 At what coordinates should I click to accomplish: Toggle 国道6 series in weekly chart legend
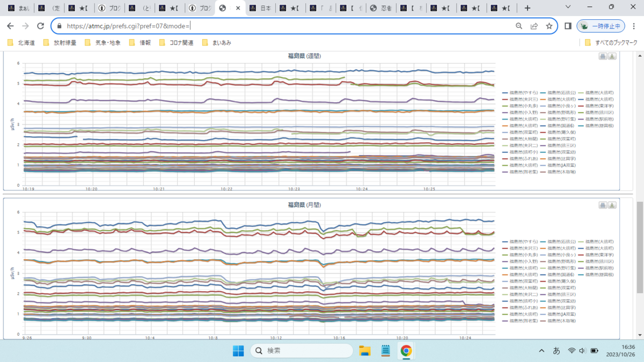tap(558, 125)
